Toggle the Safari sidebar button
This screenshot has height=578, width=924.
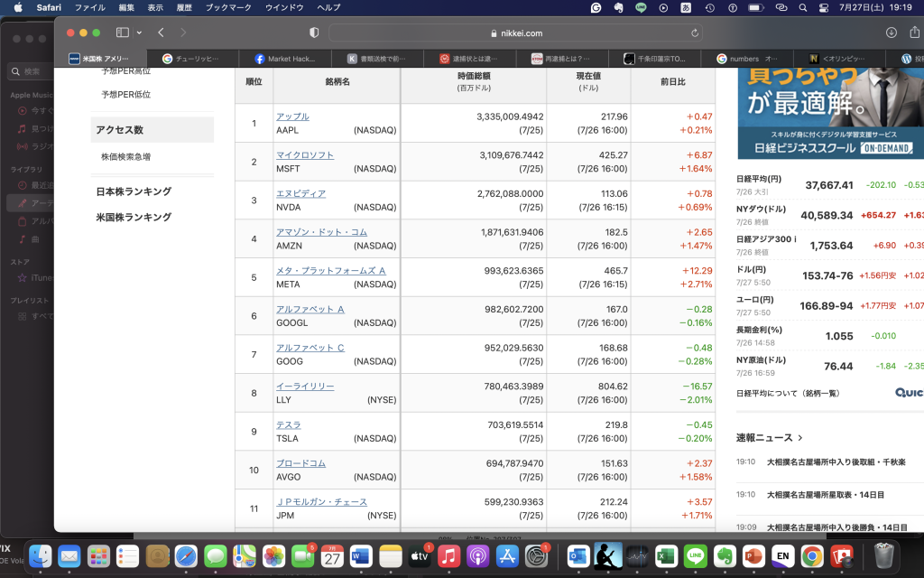click(x=122, y=33)
